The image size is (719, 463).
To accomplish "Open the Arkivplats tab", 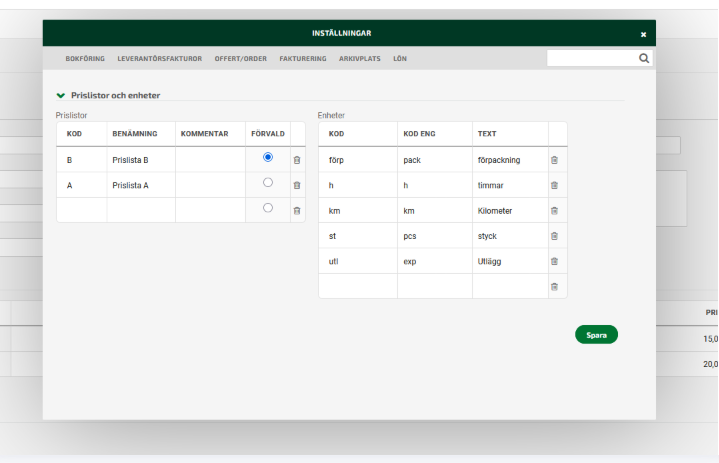I will pyautogui.click(x=360, y=59).
